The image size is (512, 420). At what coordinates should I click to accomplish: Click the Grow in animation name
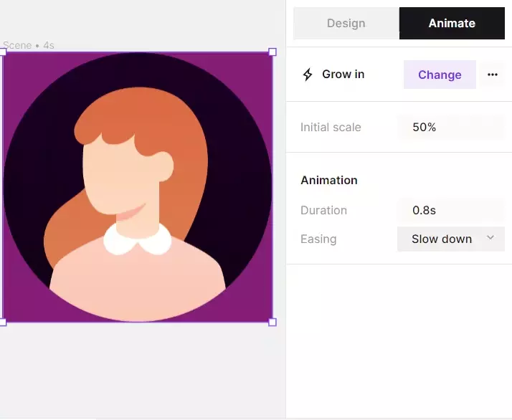pos(343,75)
